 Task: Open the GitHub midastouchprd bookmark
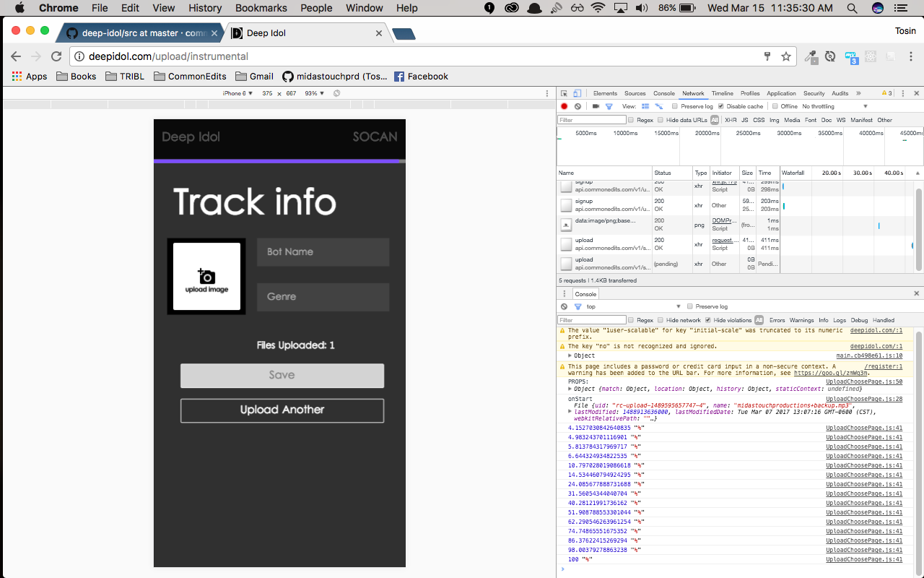pos(334,76)
